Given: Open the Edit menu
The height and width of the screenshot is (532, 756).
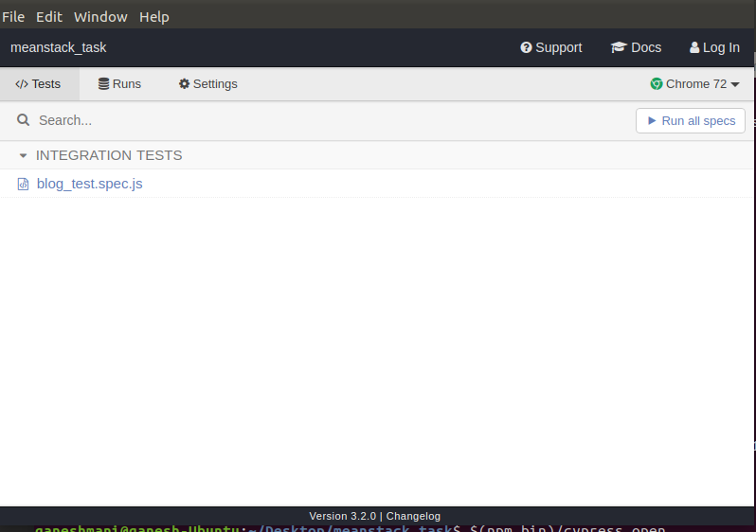Looking at the screenshot, I should coord(49,17).
